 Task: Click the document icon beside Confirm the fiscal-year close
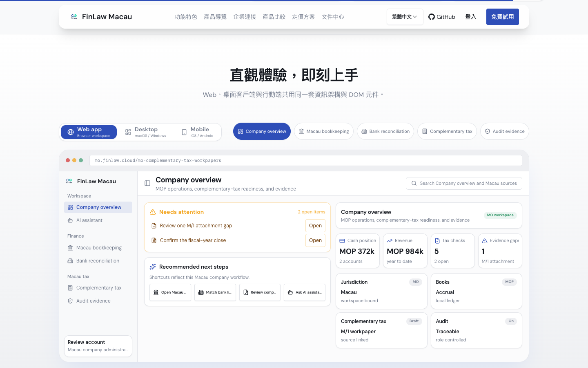pyautogui.click(x=154, y=240)
